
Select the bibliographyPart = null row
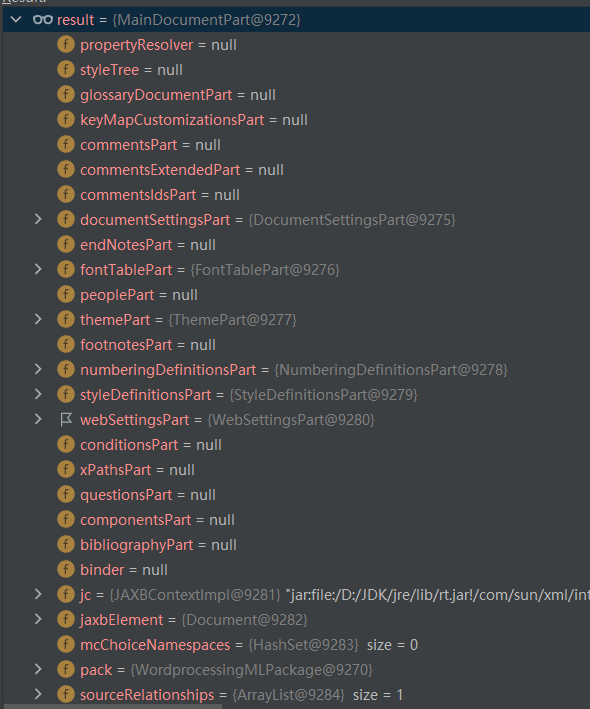coord(296,544)
